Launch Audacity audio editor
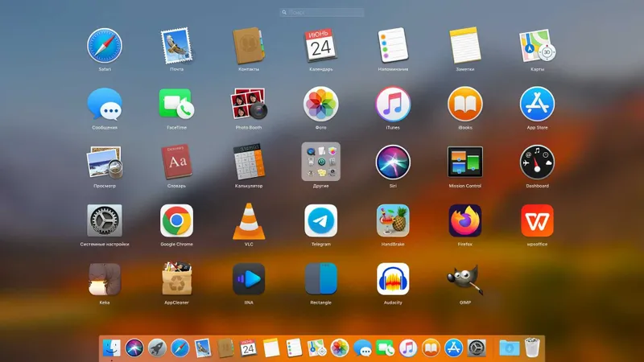 click(393, 279)
